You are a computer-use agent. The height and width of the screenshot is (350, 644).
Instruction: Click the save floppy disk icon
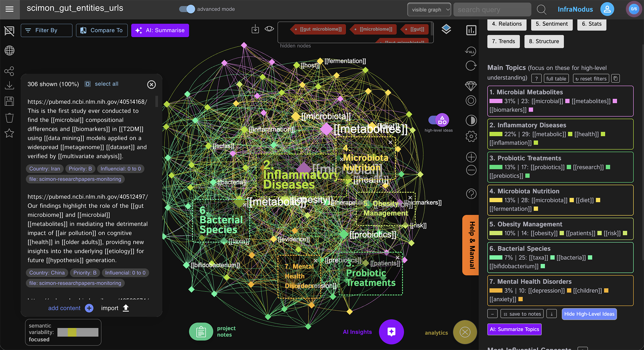[9, 101]
